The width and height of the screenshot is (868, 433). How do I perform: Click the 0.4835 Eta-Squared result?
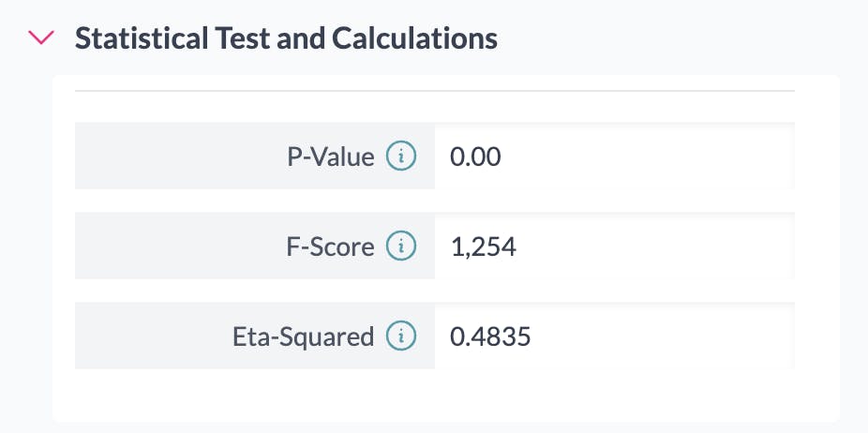(x=490, y=336)
